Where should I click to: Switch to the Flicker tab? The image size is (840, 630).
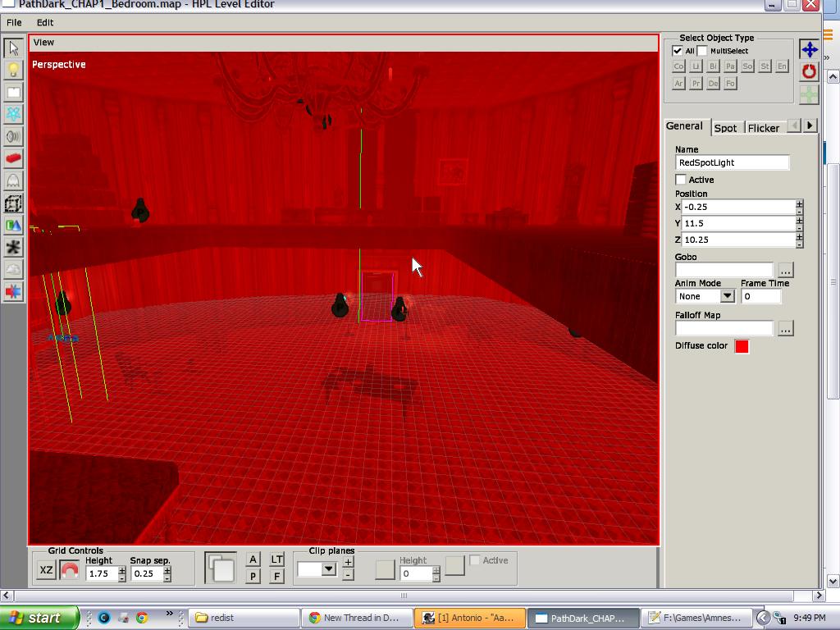pyautogui.click(x=764, y=128)
